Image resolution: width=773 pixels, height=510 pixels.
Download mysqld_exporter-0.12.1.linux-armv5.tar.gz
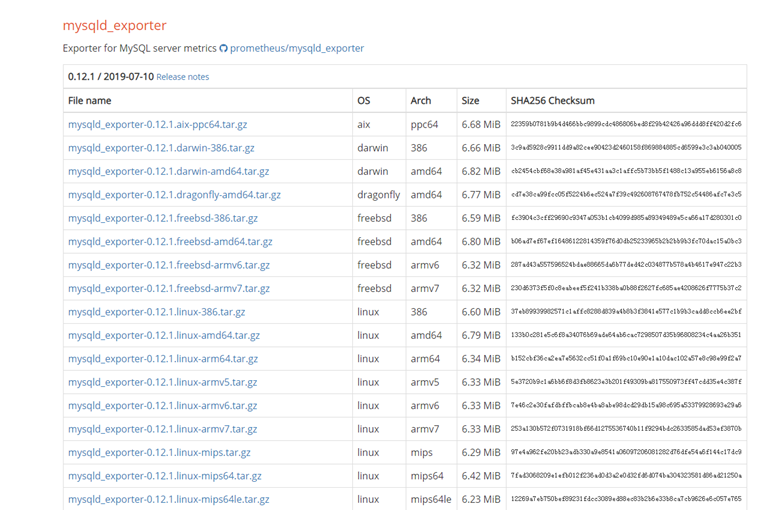[x=163, y=382]
